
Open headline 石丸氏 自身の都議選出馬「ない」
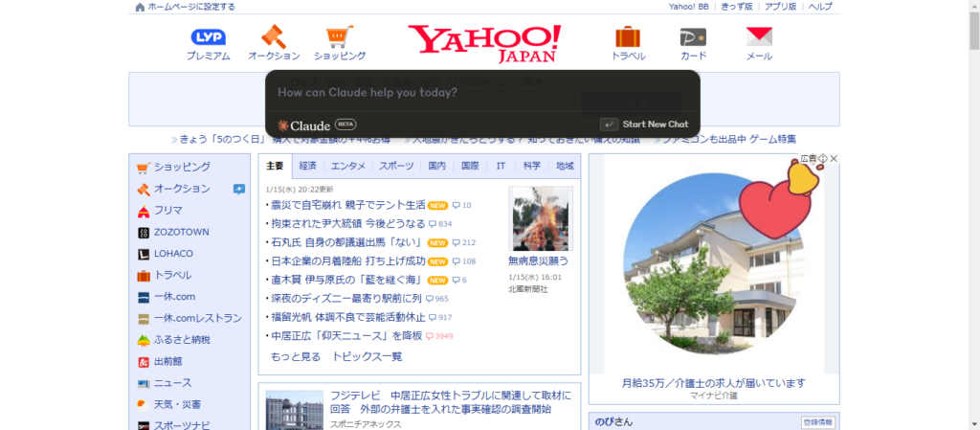click(348, 242)
